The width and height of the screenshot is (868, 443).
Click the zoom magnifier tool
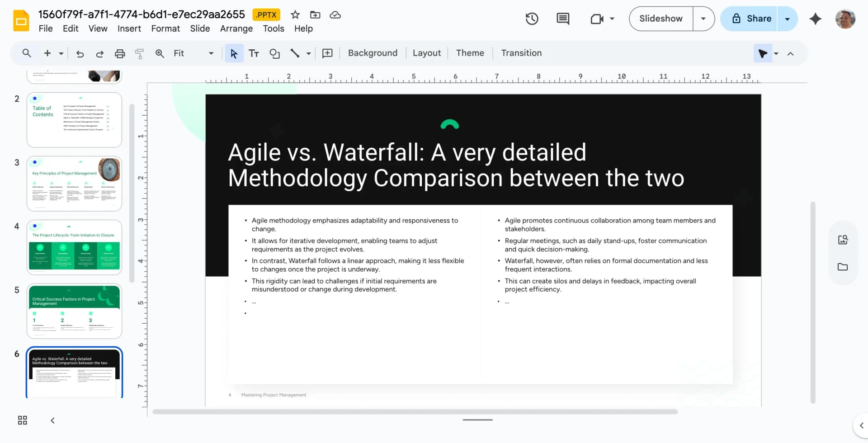click(160, 53)
